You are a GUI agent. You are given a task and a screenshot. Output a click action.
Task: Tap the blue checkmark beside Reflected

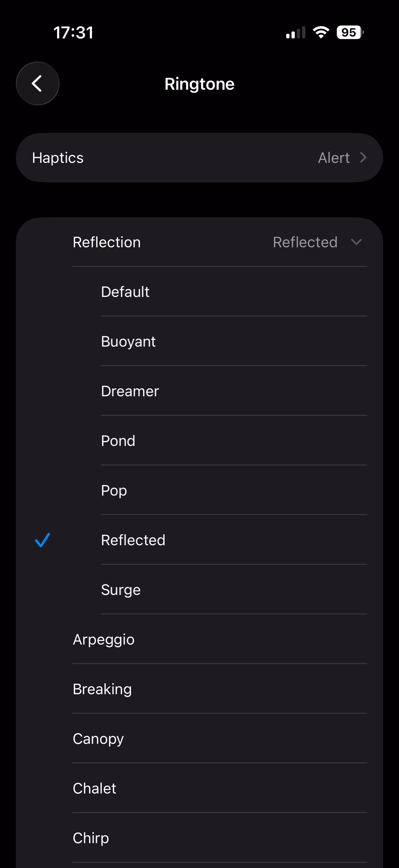click(42, 540)
